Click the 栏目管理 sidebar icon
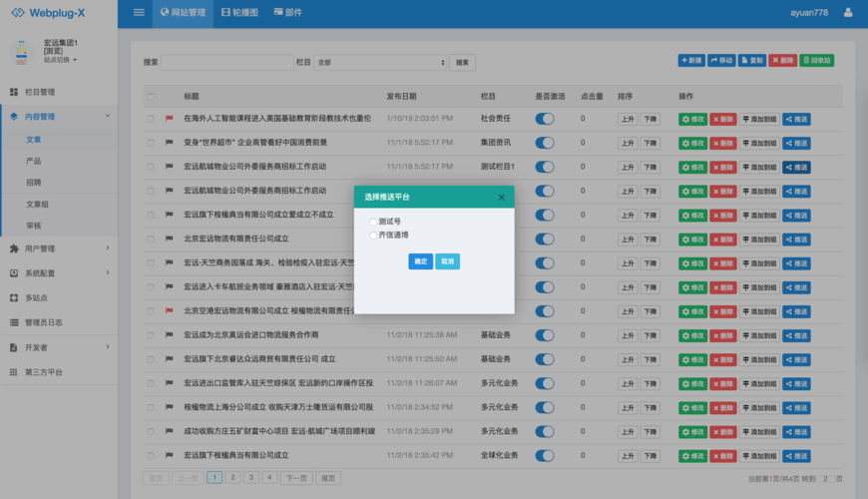 pyautogui.click(x=14, y=92)
